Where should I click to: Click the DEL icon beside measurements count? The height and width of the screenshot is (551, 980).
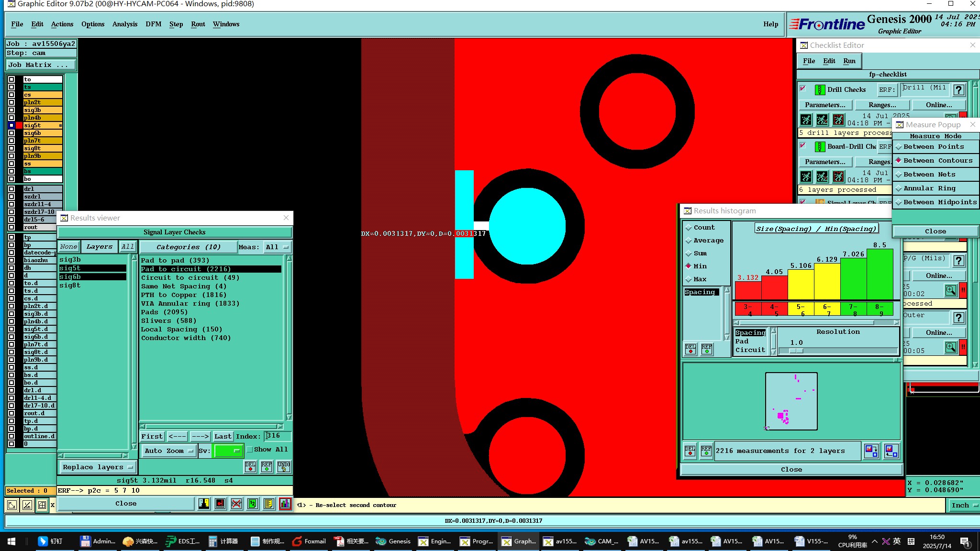click(690, 451)
